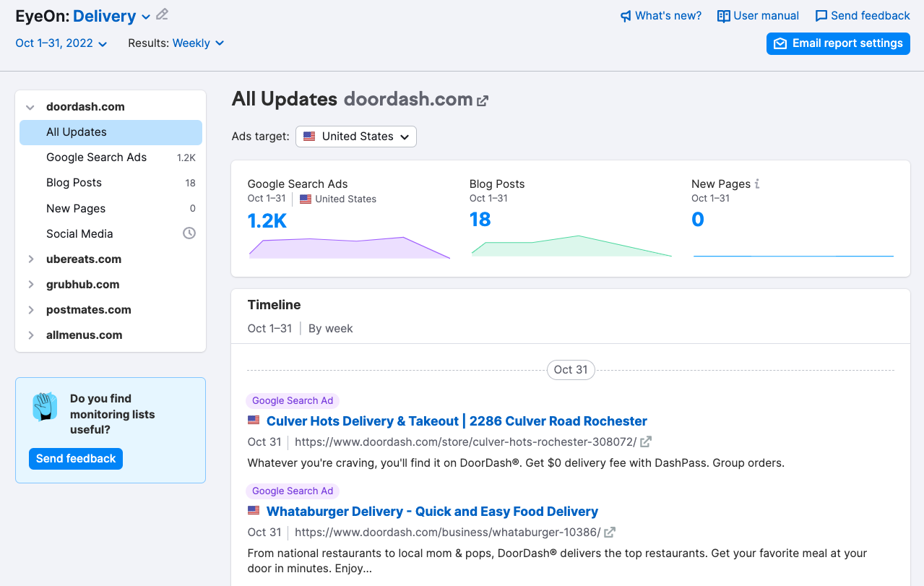The height and width of the screenshot is (586, 924).
Task: Click the waving hand feedback illustration
Action: (45, 407)
